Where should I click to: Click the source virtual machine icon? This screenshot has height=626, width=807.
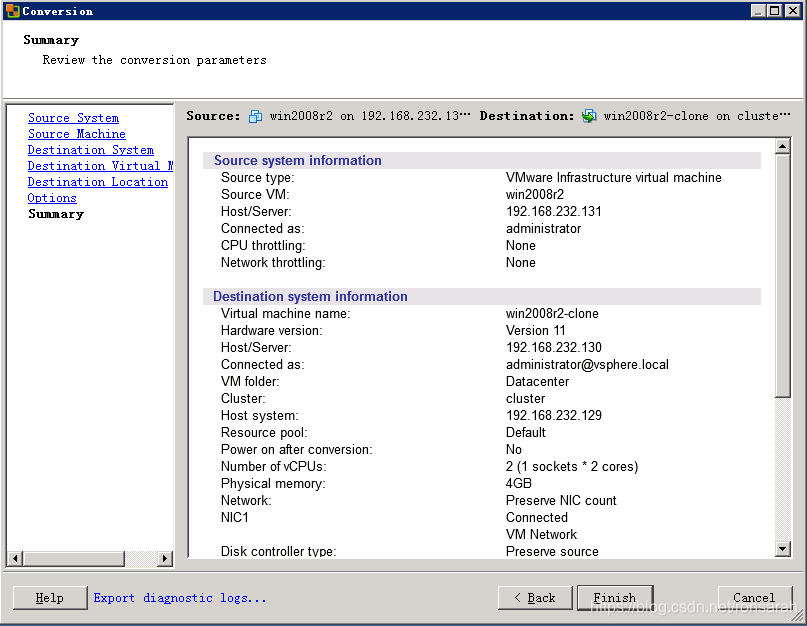click(x=255, y=116)
